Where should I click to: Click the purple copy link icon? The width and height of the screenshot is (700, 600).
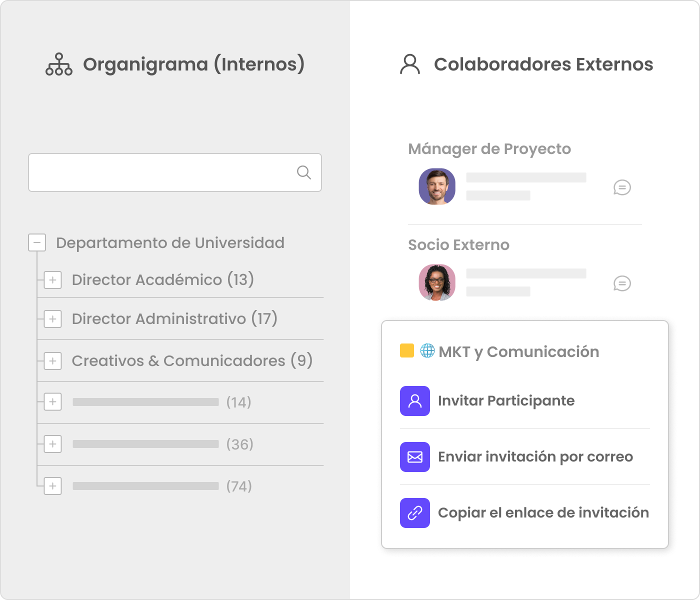pos(414,513)
